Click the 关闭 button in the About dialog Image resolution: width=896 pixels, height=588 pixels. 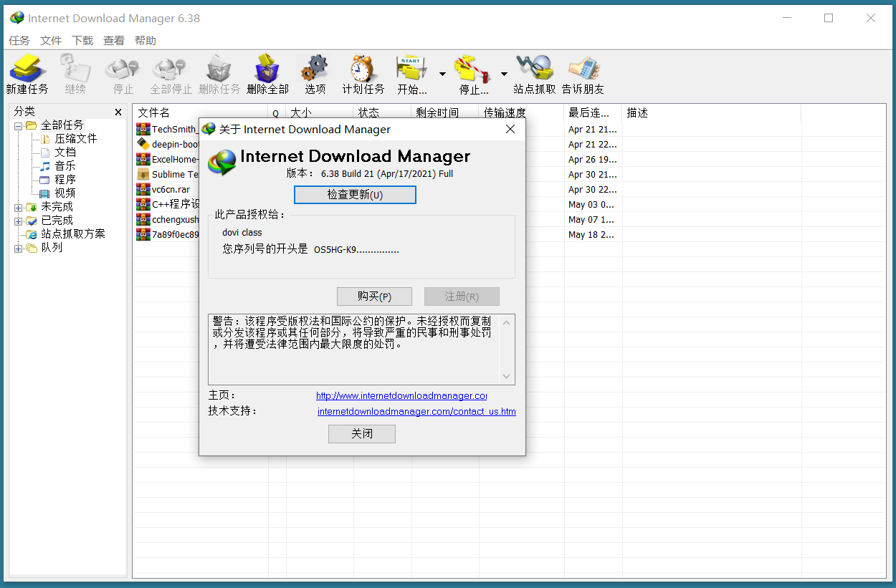362,434
